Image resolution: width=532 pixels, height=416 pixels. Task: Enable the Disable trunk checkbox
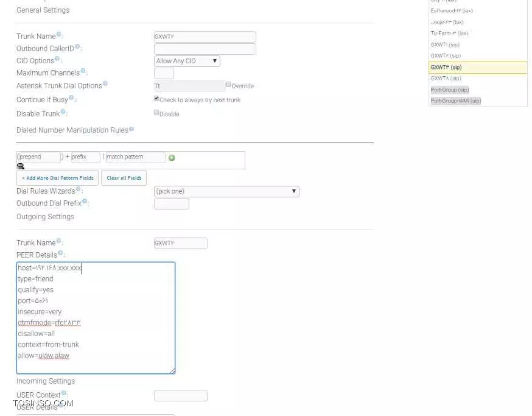click(156, 113)
